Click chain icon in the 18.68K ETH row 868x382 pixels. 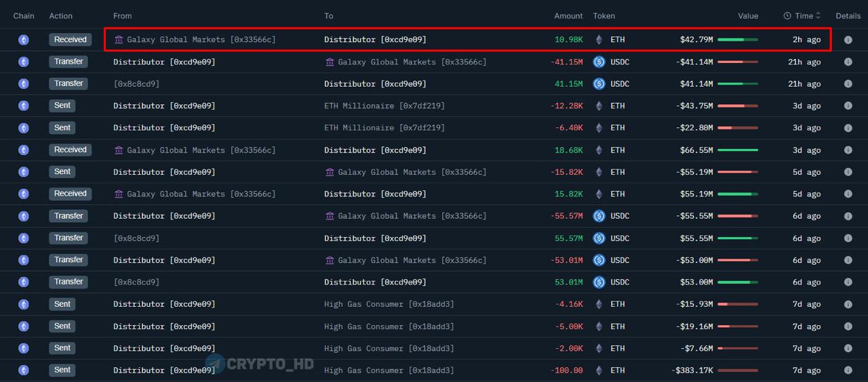[24, 150]
